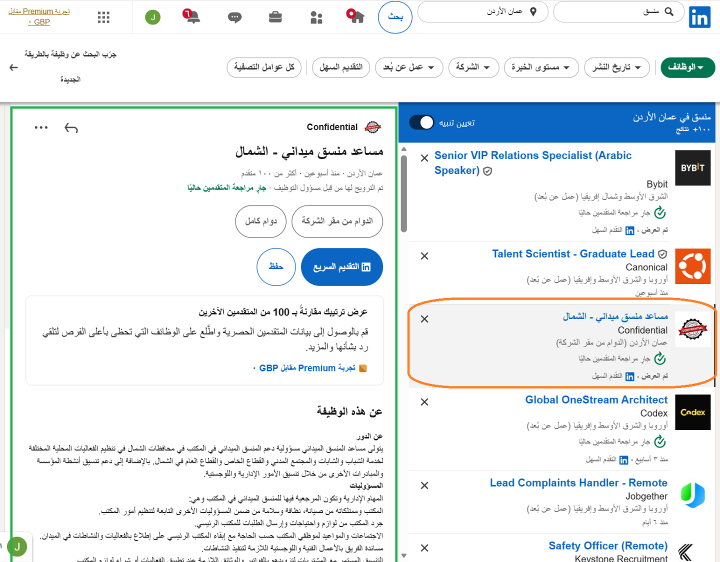Click the Jobgether company logo

click(x=692, y=495)
